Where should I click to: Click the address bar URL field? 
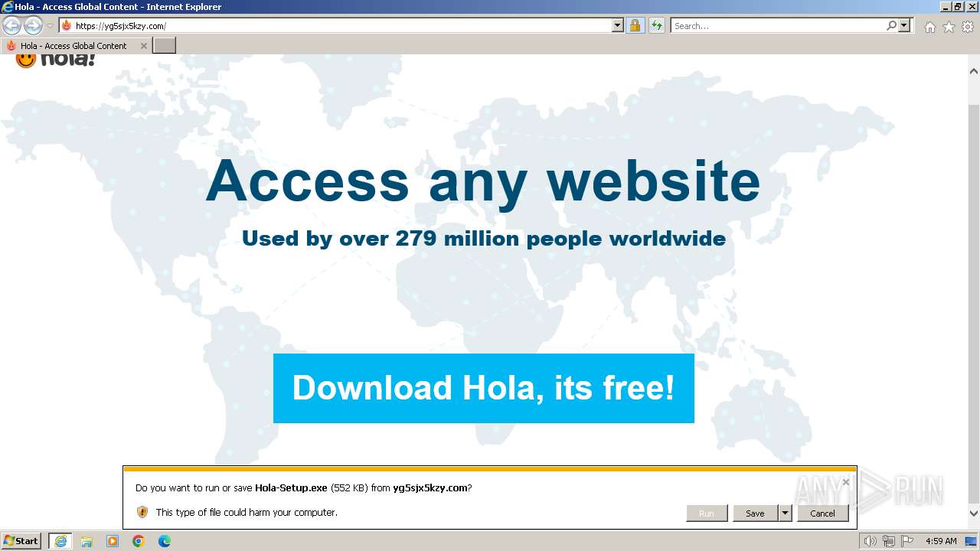[x=335, y=26]
